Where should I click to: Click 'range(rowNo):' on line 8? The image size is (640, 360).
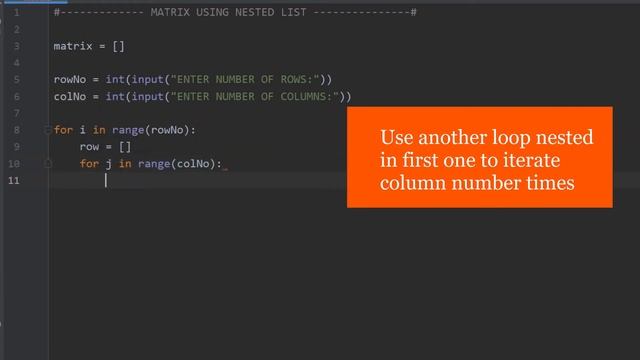click(154, 130)
